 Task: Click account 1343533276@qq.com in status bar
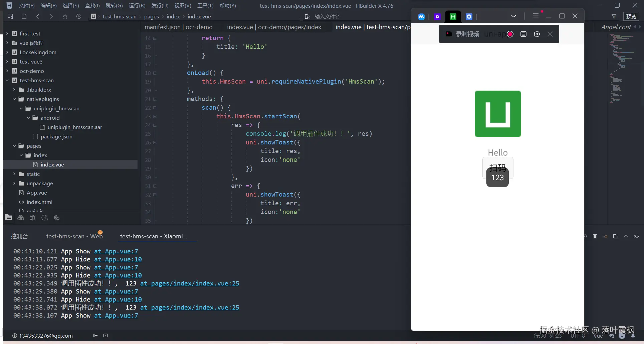(42, 336)
